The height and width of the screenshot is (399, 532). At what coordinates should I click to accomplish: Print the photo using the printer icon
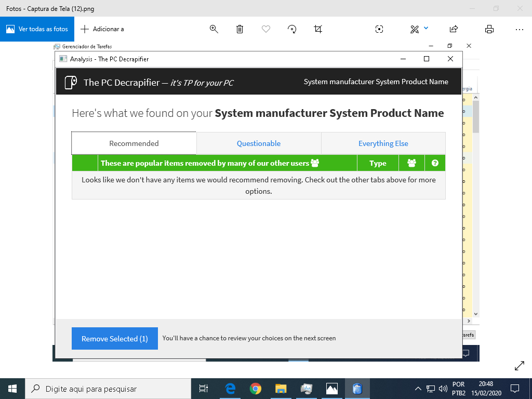pos(489,29)
